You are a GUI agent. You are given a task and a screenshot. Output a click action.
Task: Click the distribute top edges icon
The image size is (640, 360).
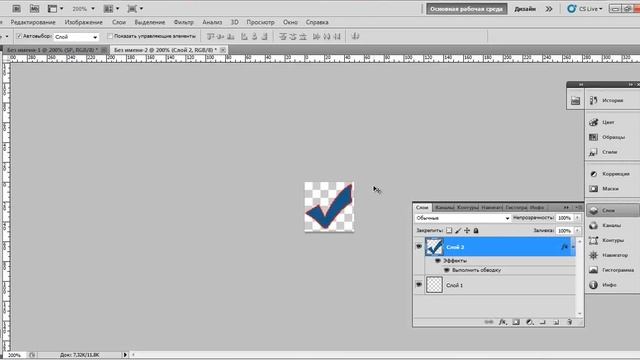282,37
